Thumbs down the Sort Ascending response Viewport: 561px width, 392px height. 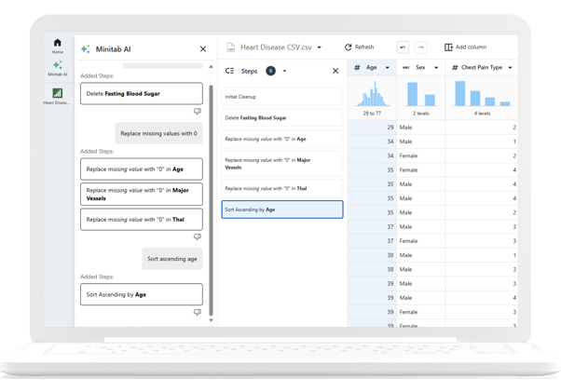[x=197, y=312]
